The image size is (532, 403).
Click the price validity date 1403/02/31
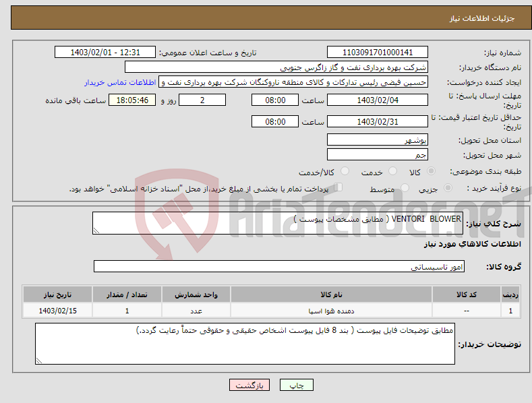(x=378, y=121)
